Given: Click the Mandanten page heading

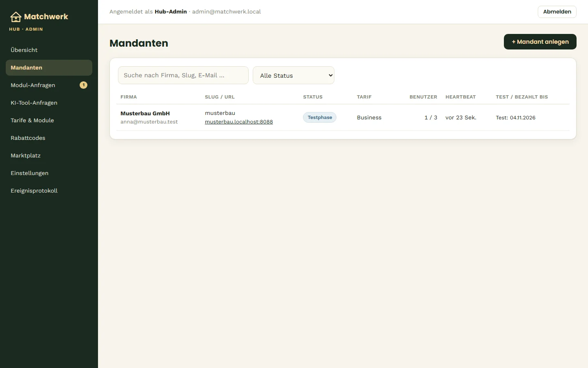Looking at the screenshot, I should coord(139,43).
